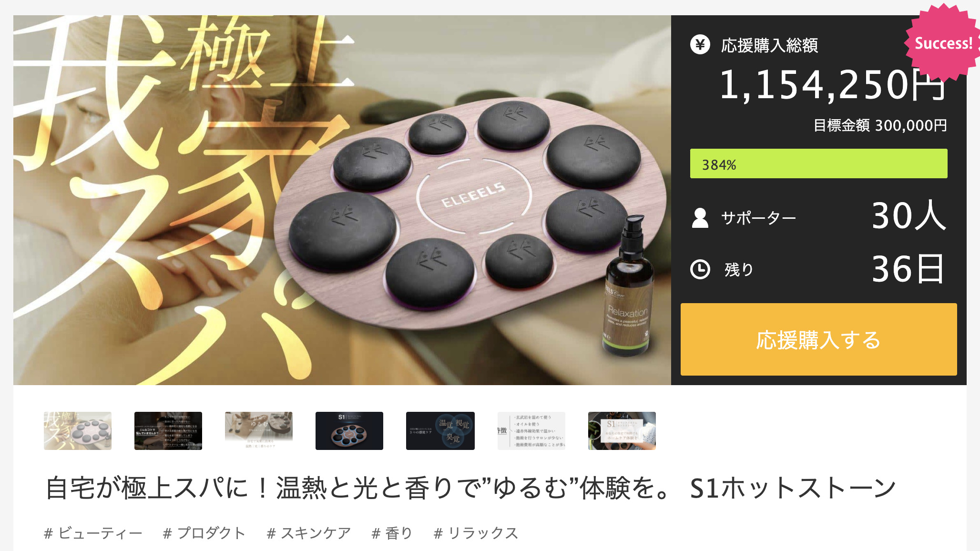The height and width of the screenshot is (551, 980).
Task: Click the main hot stone hero image
Action: click(x=342, y=200)
